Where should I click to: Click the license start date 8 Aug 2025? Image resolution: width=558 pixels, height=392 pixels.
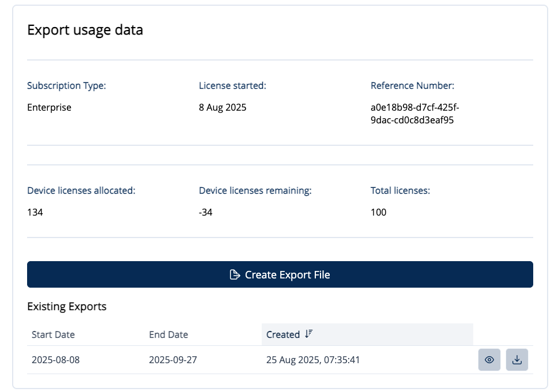[223, 107]
